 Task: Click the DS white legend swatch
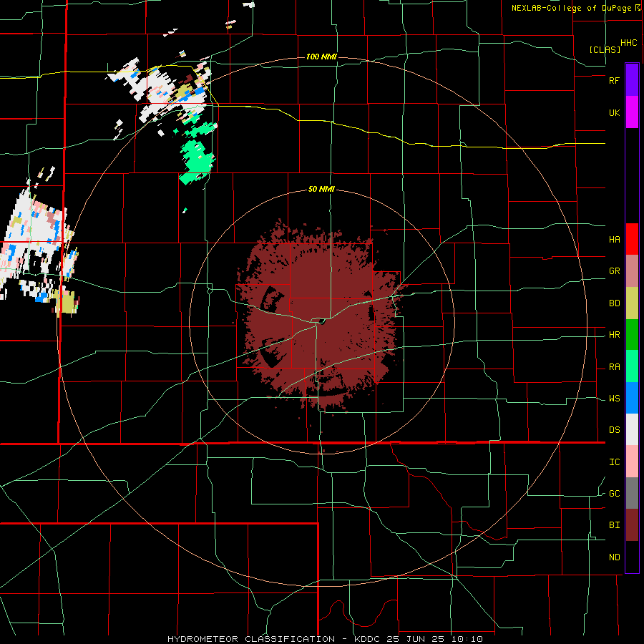click(x=632, y=429)
